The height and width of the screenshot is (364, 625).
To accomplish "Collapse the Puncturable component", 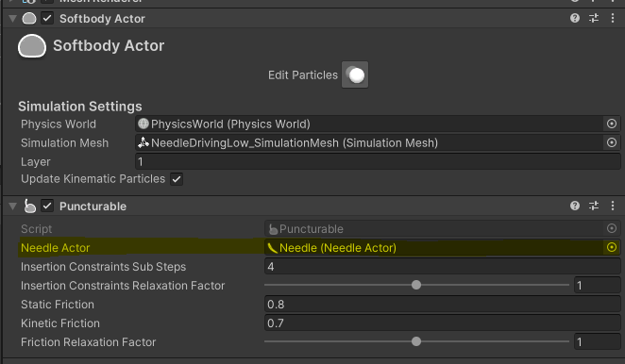I will pyautogui.click(x=13, y=206).
